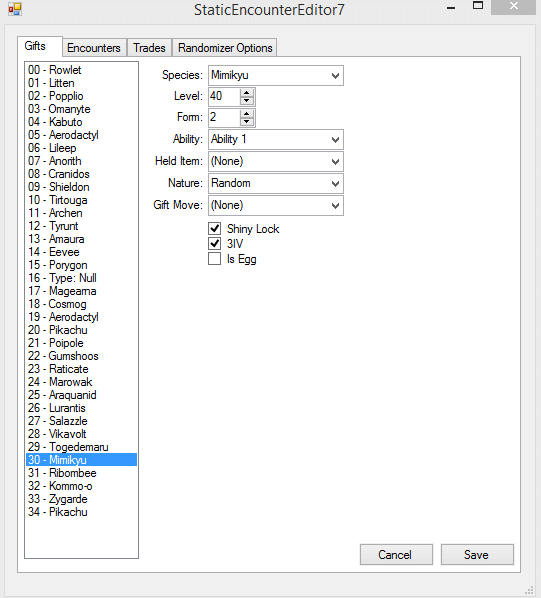Decrease the Level value with down arrow
Image resolution: width=541 pixels, height=598 pixels.
[247, 100]
